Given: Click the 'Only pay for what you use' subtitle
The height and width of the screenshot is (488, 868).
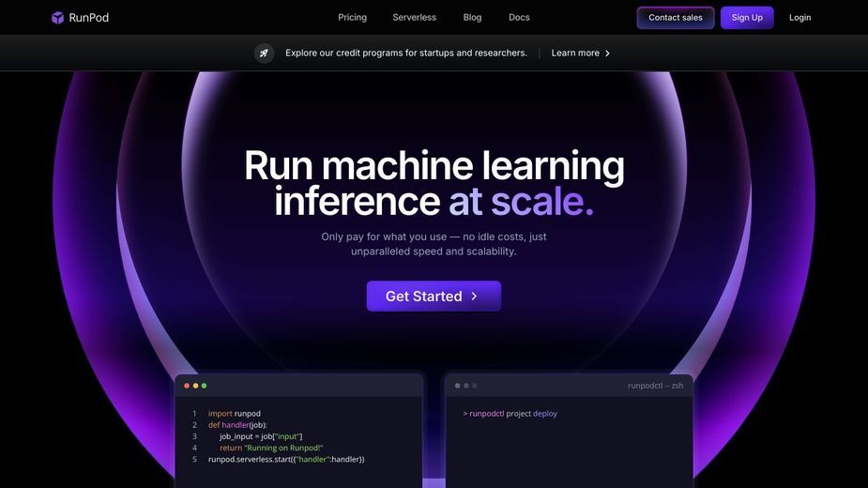Looking at the screenshot, I should click(434, 244).
